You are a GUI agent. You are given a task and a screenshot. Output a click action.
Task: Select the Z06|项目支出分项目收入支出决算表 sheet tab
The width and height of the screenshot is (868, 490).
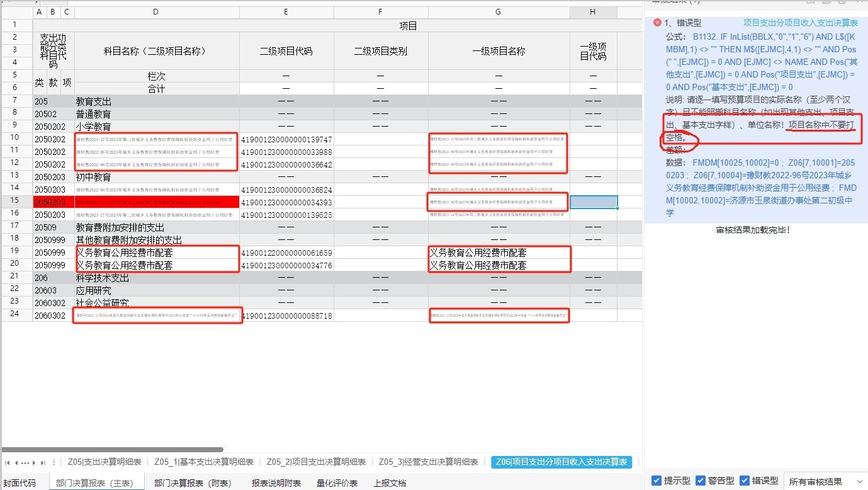(561, 462)
